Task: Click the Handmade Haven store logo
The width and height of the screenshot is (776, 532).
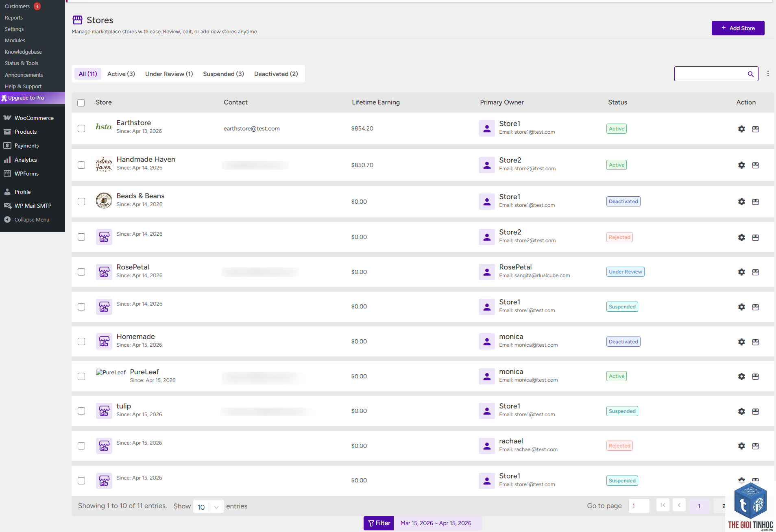Action: tap(104, 164)
